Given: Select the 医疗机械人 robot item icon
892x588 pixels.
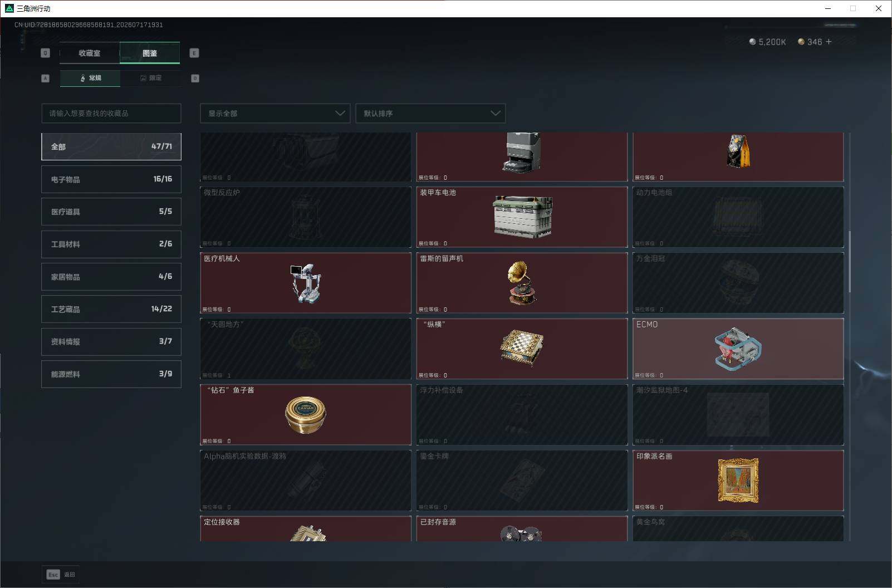Looking at the screenshot, I should click(305, 283).
